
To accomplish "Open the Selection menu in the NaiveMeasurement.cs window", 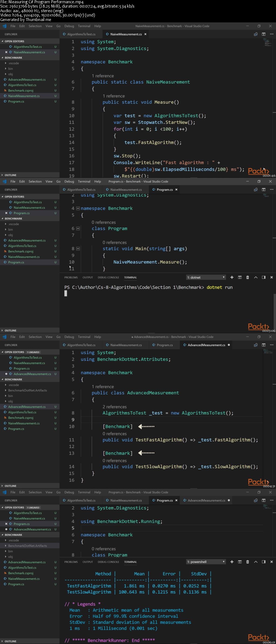I will click(x=35, y=26).
